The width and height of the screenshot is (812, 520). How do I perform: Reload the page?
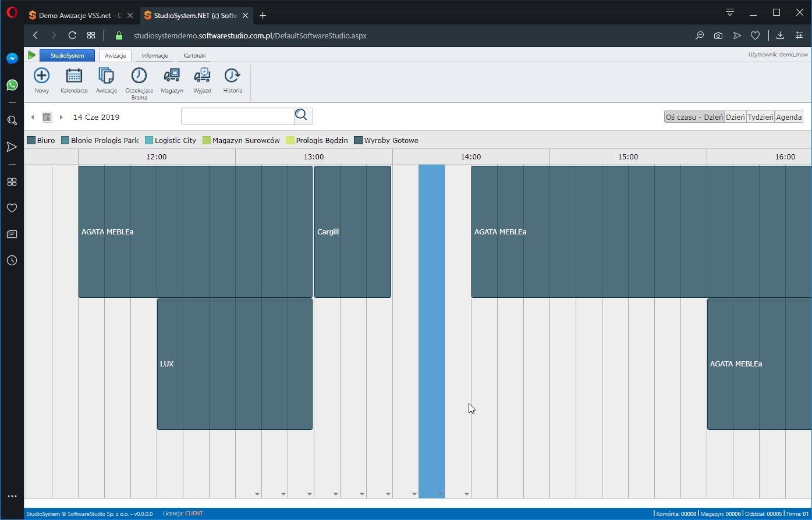point(72,35)
